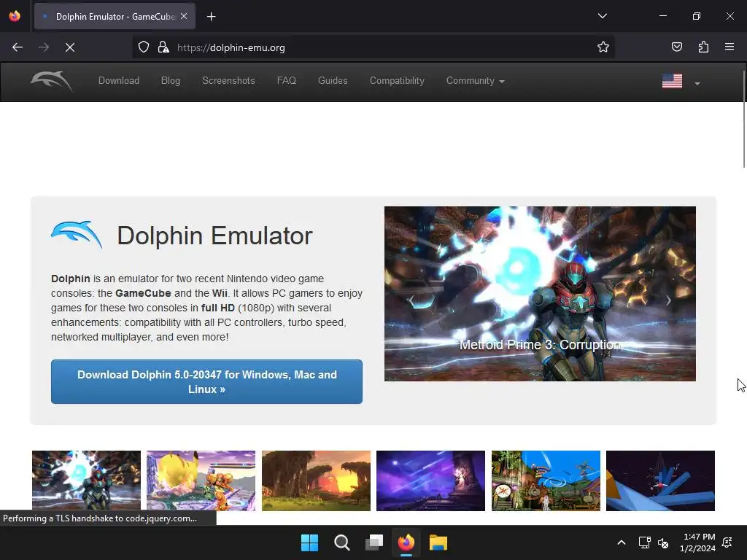Open the Pikachu Smash Bros thumbnail

point(201,481)
